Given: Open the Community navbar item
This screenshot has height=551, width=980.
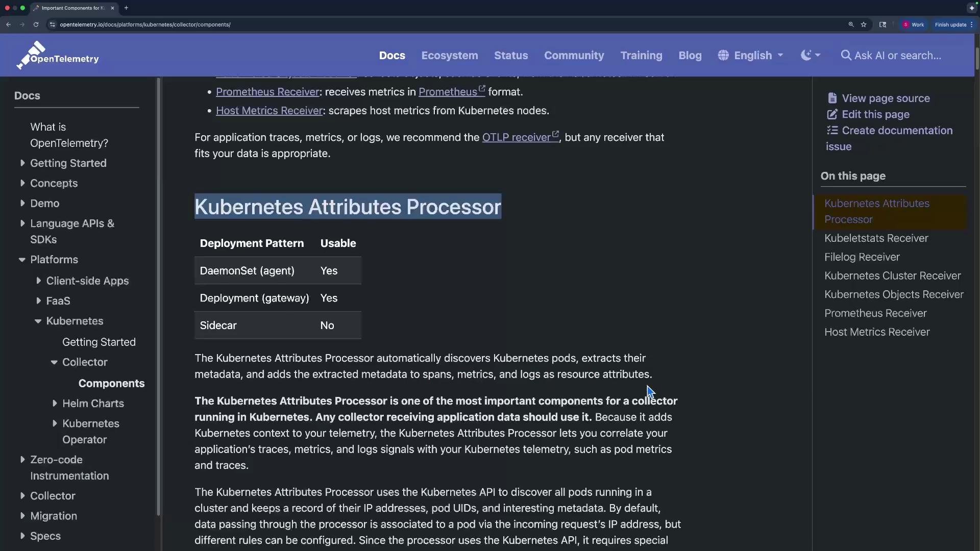Looking at the screenshot, I should click(574, 55).
